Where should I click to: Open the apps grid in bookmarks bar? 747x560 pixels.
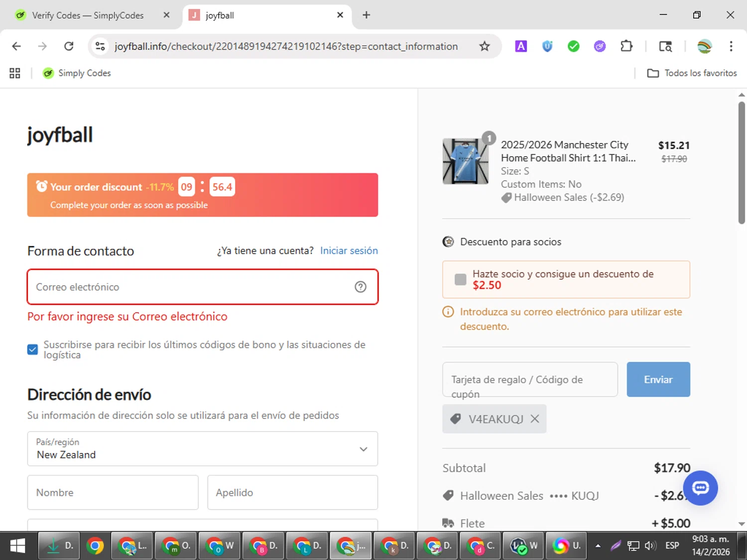pyautogui.click(x=15, y=73)
